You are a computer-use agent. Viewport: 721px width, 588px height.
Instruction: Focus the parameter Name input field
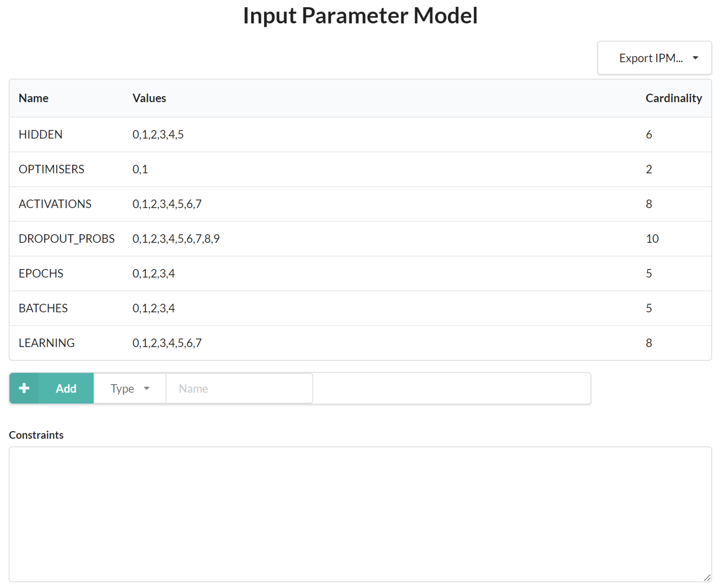tap(239, 388)
